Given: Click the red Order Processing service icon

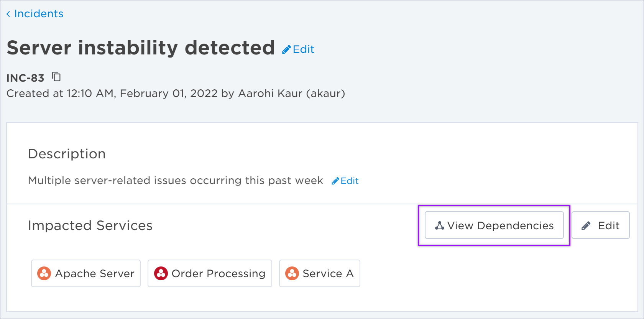Looking at the screenshot, I should (161, 273).
